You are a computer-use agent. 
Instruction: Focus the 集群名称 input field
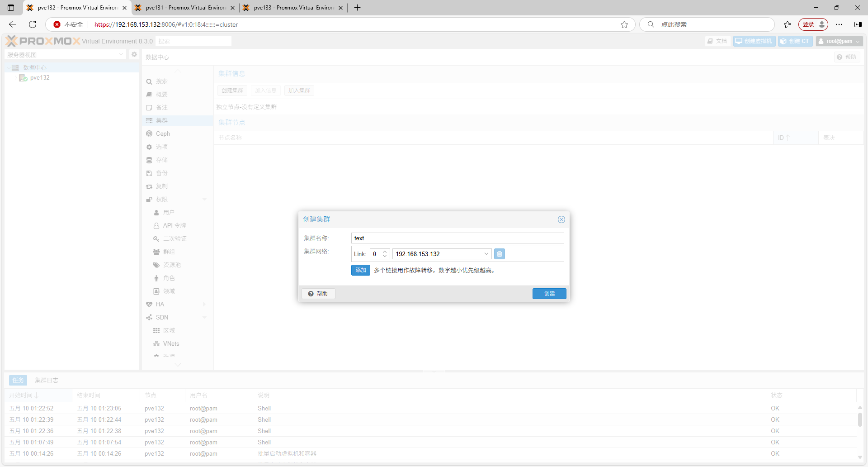tap(458, 238)
